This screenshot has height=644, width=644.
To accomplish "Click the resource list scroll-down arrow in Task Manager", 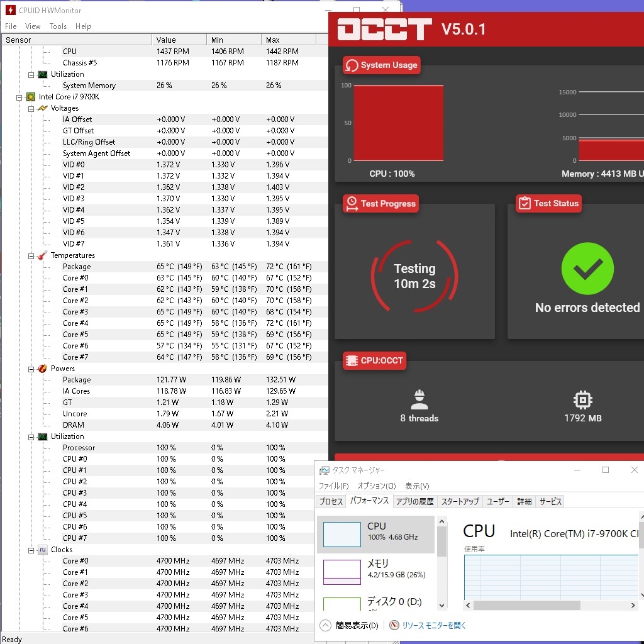I will tap(441, 605).
